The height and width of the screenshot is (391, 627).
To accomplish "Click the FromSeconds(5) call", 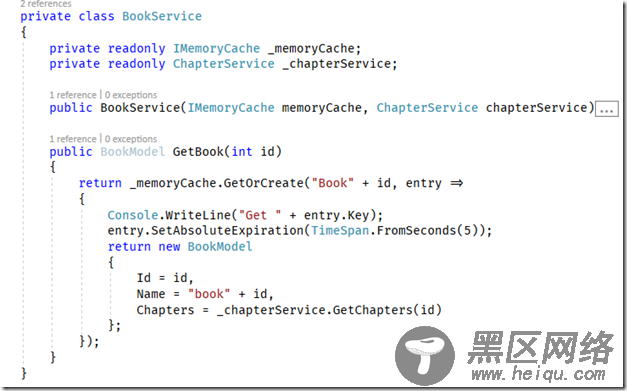I will 427,231.
